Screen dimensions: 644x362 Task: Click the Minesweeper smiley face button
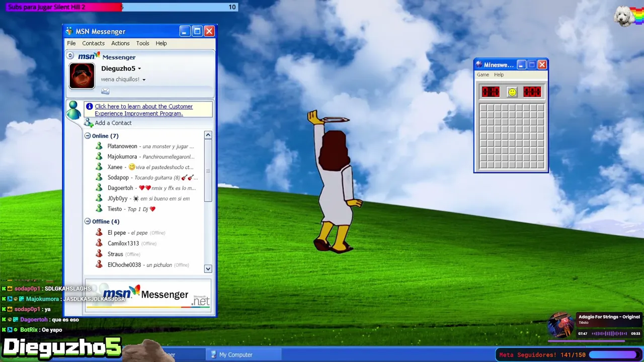pos(512,92)
